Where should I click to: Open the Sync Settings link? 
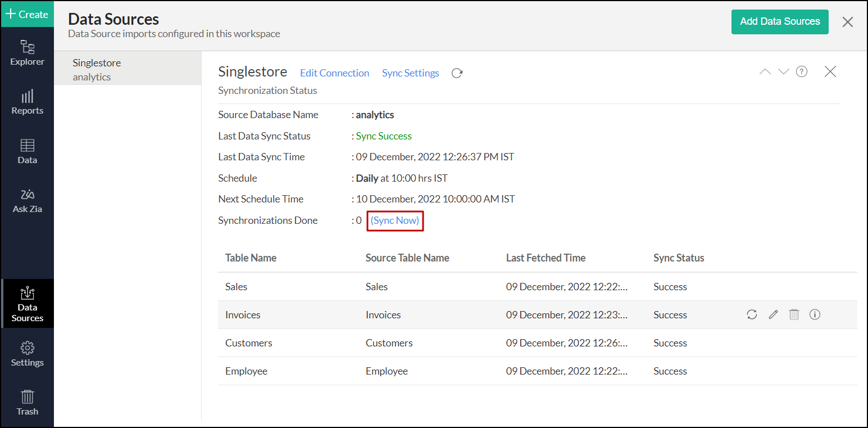[410, 73]
